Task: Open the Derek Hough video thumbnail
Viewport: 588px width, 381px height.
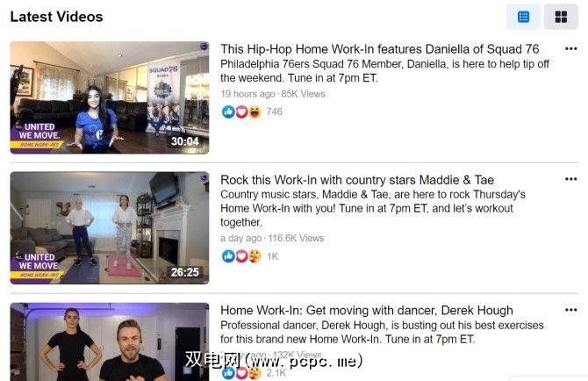Action: coord(110,341)
